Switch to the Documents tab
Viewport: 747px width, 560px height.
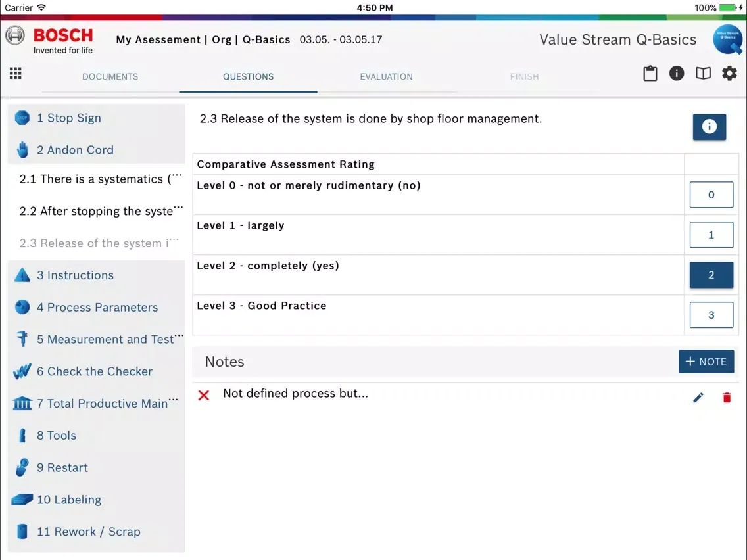pyautogui.click(x=110, y=76)
